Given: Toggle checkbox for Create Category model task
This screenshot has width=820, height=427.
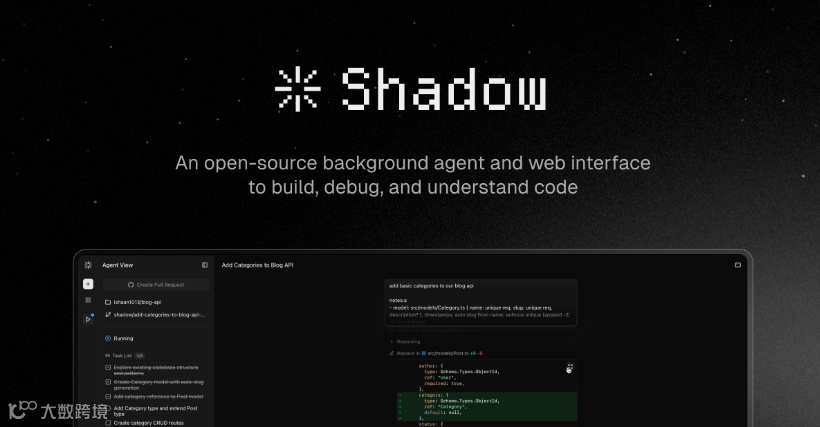Looking at the screenshot, I should tap(108, 382).
